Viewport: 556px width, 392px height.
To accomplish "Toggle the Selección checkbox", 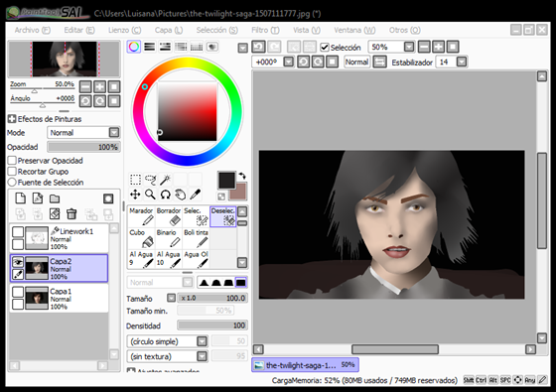I will click(325, 48).
